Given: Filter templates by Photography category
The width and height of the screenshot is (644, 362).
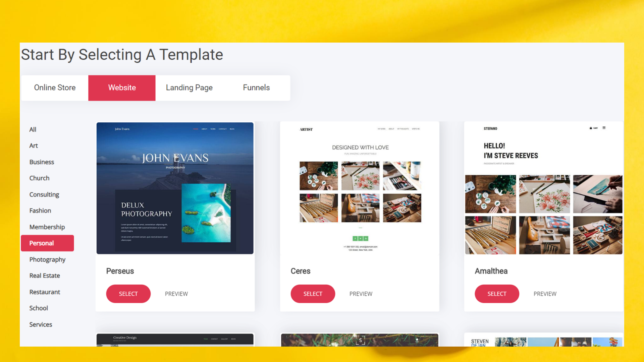Looking at the screenshot, I should [x=47, y=259].
